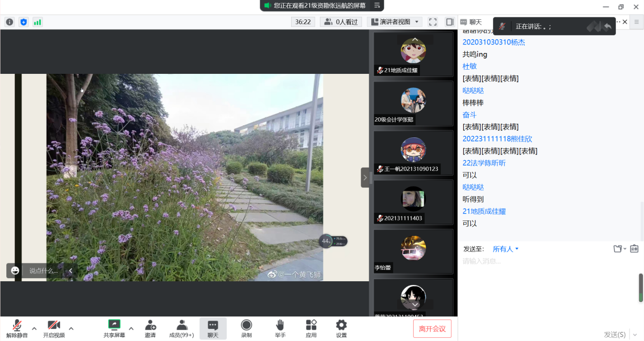The width and height of the screenshot is (644, 341).
Task: Click the meeting info icon
Action: pos(9,22)
